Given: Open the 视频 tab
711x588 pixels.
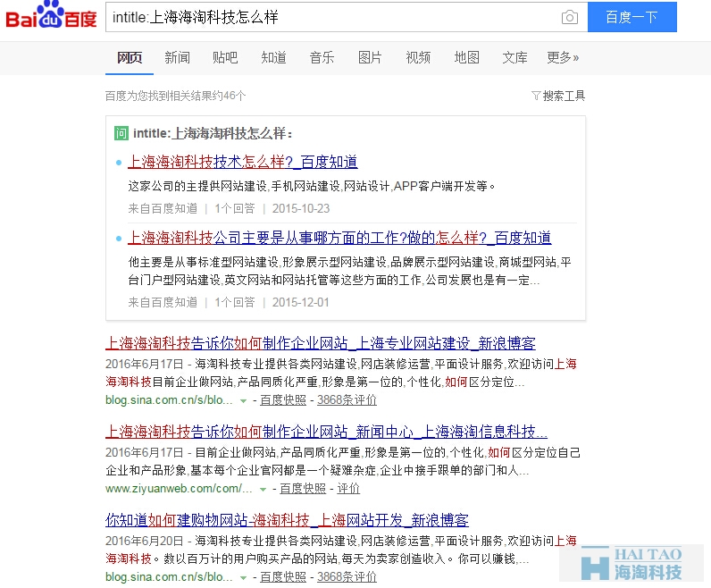Looking at the screenshot, I should click(x=418, y=57).
